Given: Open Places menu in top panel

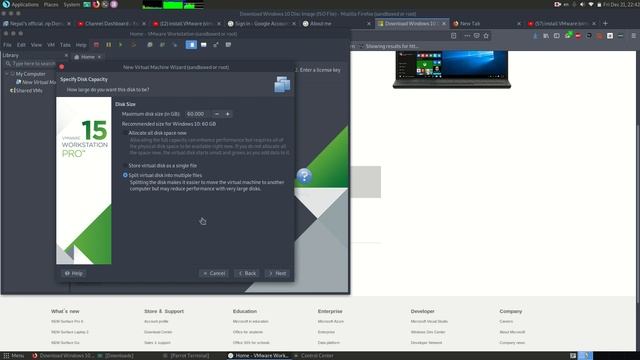Looking at the screenshot, I should [x=51, y=4].
